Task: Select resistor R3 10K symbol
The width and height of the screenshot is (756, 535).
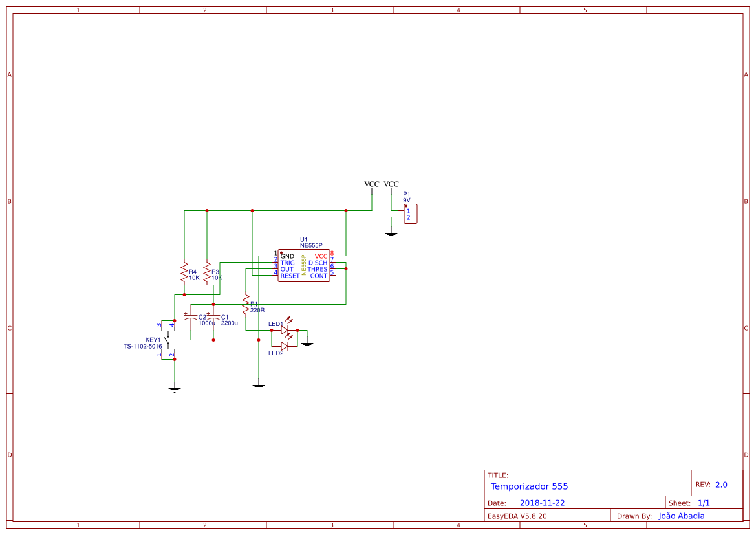Action: click(x=207, y=272)
